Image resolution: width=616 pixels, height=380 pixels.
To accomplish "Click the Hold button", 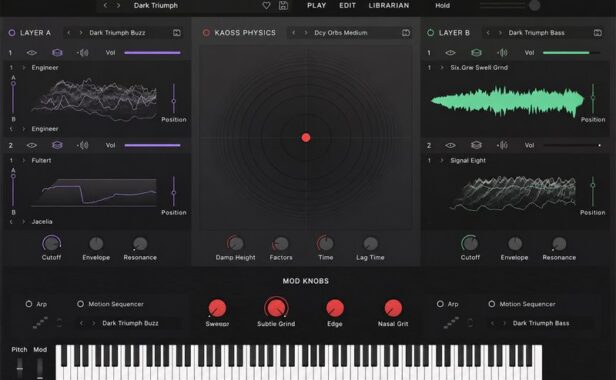I will pyautogui.click(x=442, y=6).
